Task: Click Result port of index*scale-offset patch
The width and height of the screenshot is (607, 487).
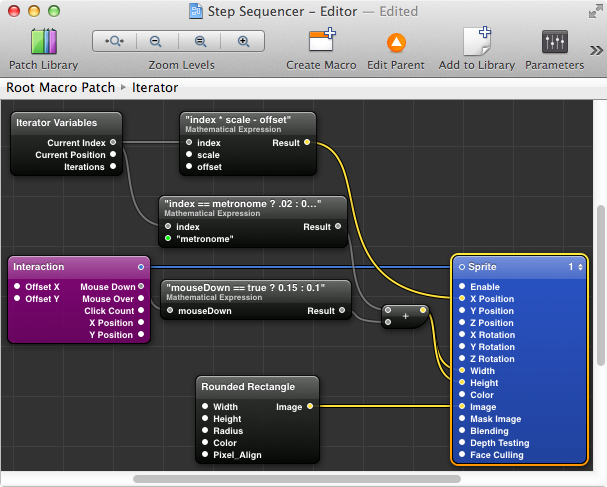Action: [307, 142]
